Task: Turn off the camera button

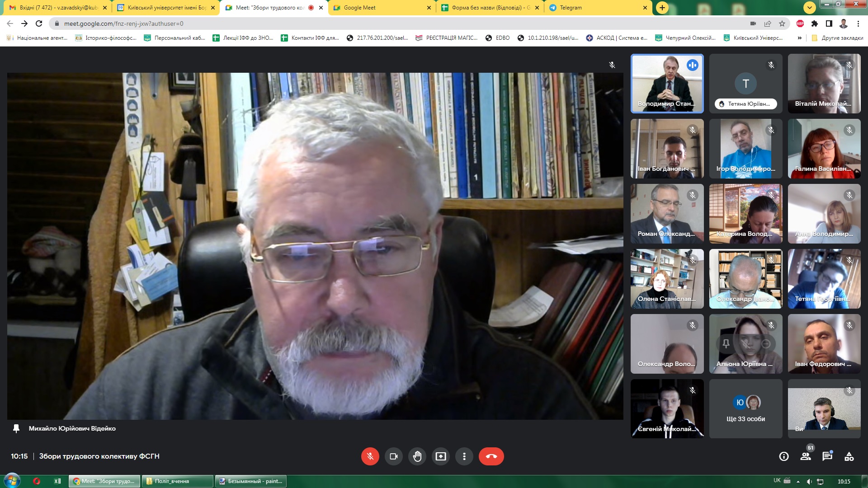Action: coord(393,456)
